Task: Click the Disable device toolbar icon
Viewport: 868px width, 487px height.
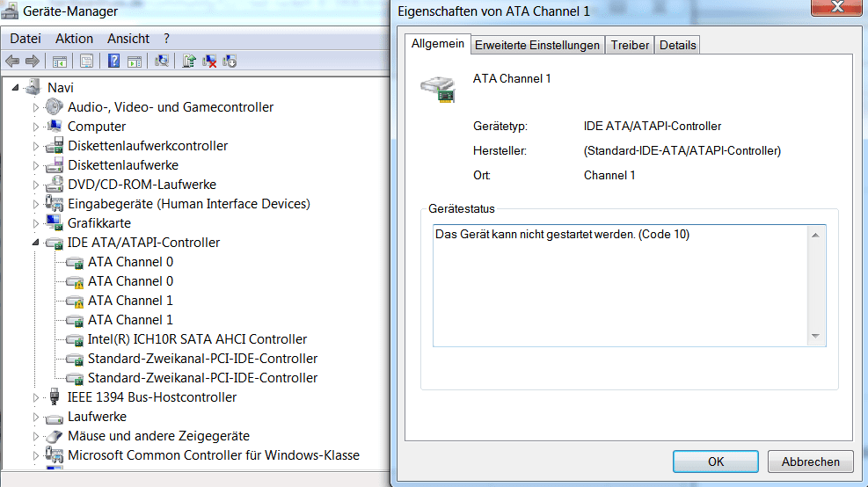Action: (230, 61)
